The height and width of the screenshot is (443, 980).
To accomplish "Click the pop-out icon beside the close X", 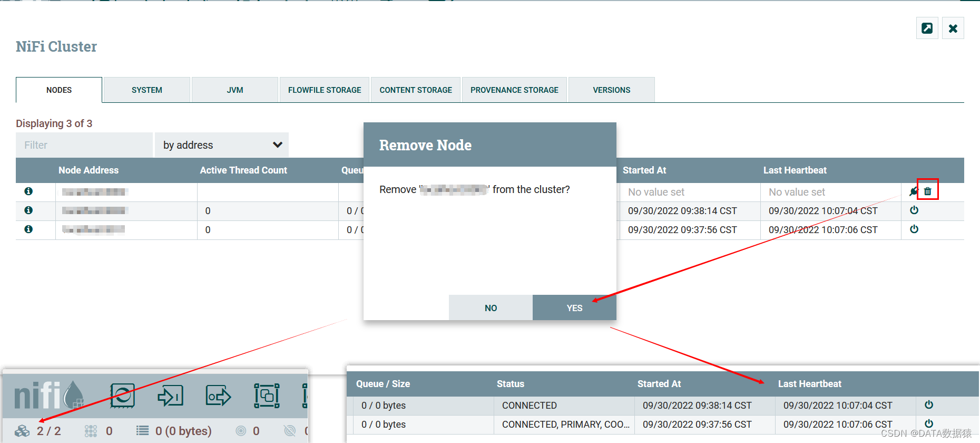I will [x=927, y=28].
